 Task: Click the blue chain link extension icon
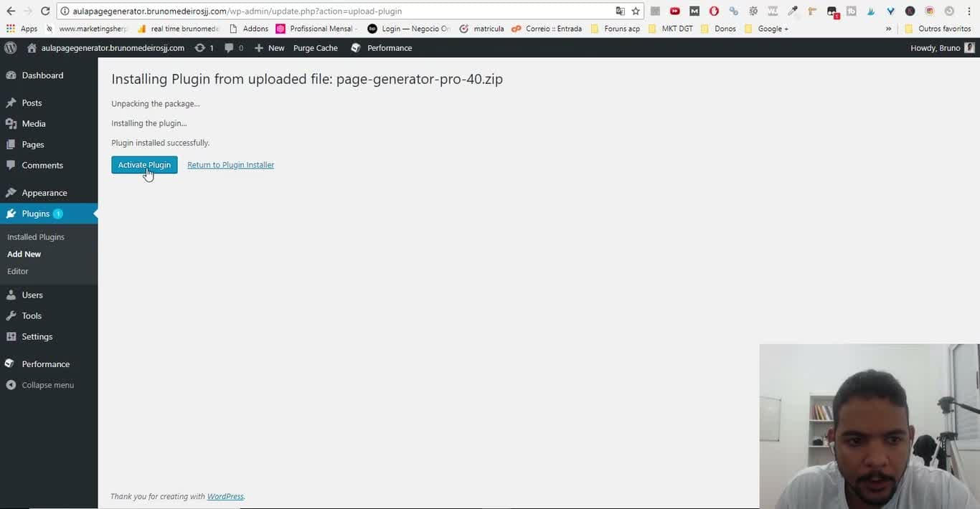pyautogui.click(x=733, y=11)
